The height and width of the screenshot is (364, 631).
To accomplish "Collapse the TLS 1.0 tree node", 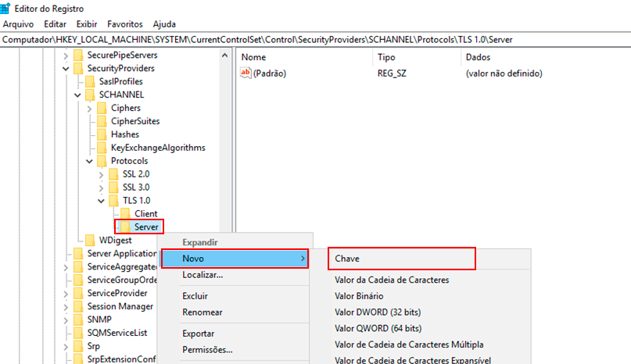I will click(101, 200).
